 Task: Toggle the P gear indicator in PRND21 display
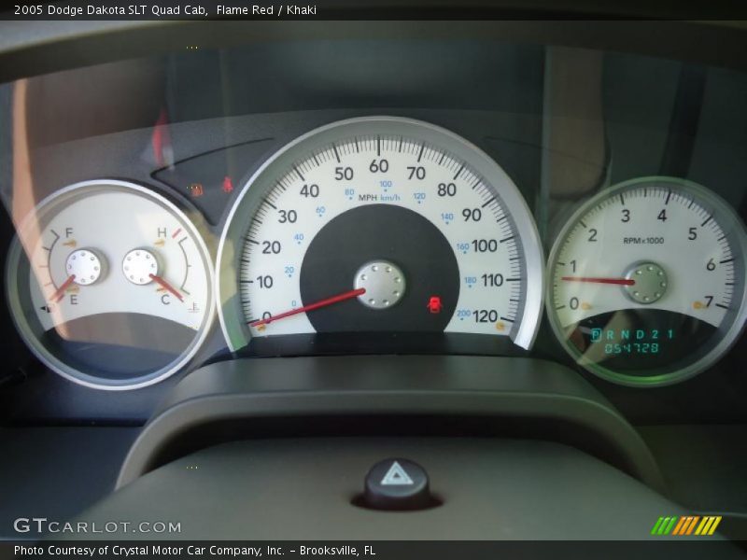598,333
